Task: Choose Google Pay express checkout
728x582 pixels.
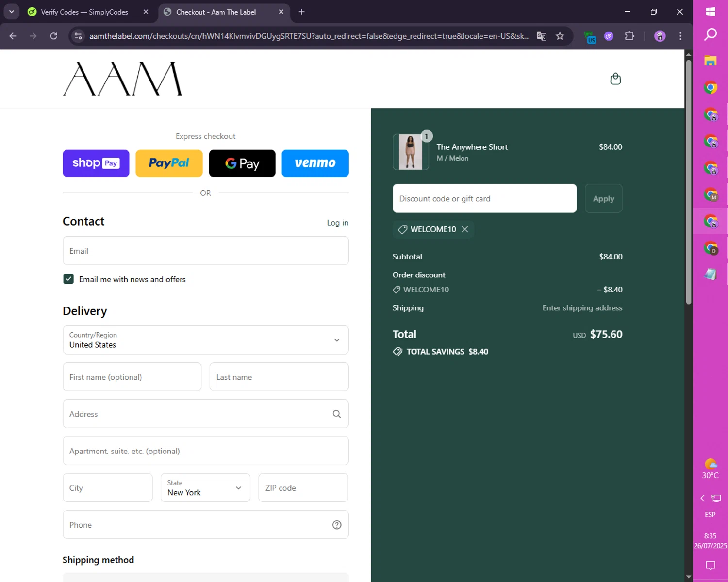Action: (242, 163)
